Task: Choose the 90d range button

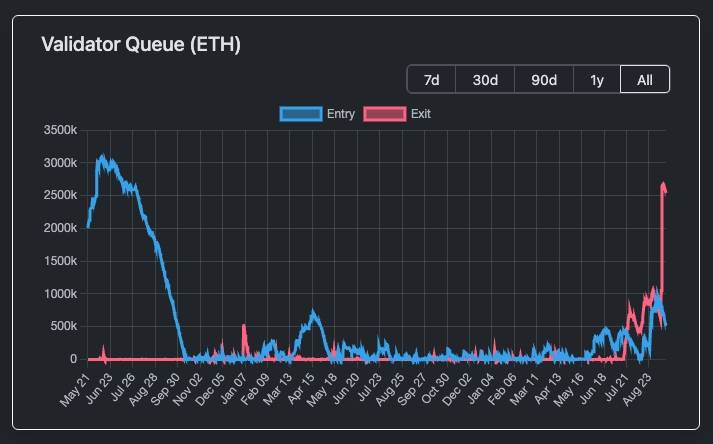Action: tap(544, 80)
